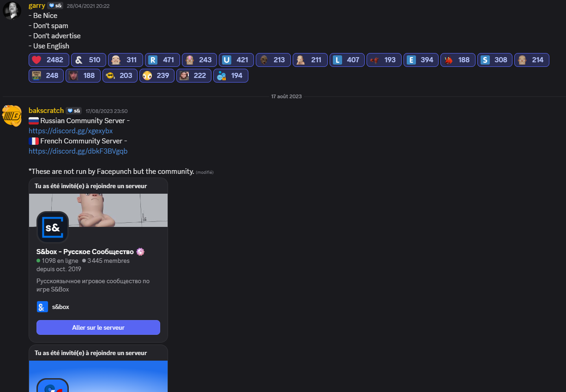Click the Aller sur le serveur button
Image resolution: width=566 pixels, height=392 pixels.
pyautogui.click(x=98, y=327)
